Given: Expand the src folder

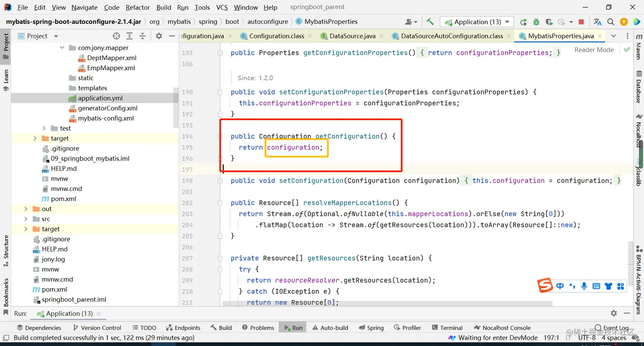Looking at the screenshot, I should 26,219.
